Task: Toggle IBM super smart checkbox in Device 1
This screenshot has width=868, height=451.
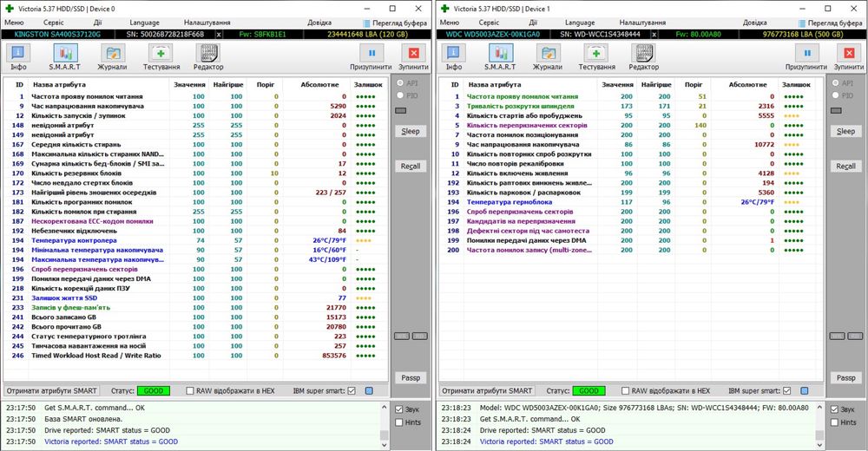Action: point(786,390)
